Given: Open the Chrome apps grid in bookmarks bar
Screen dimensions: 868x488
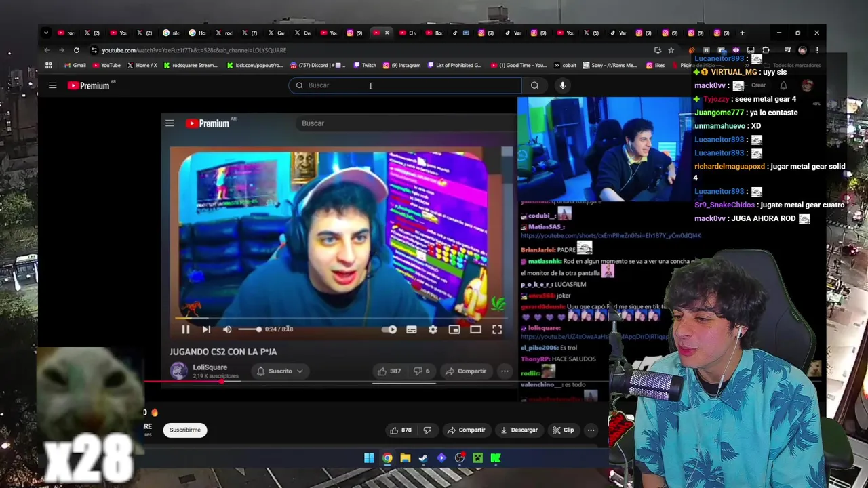Looking at the screenshot, I should coord(48,66).
